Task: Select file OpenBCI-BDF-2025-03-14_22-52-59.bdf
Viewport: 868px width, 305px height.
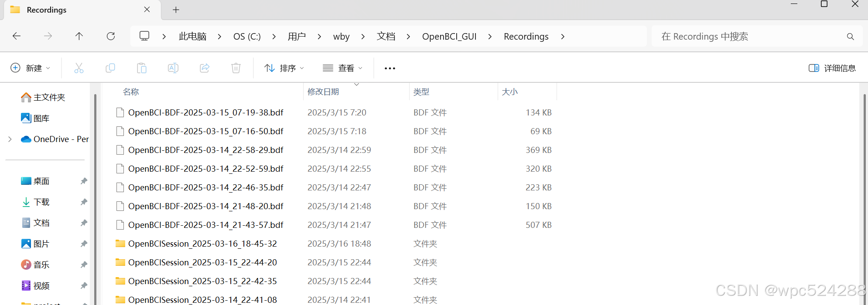Action: click(205, 169)
